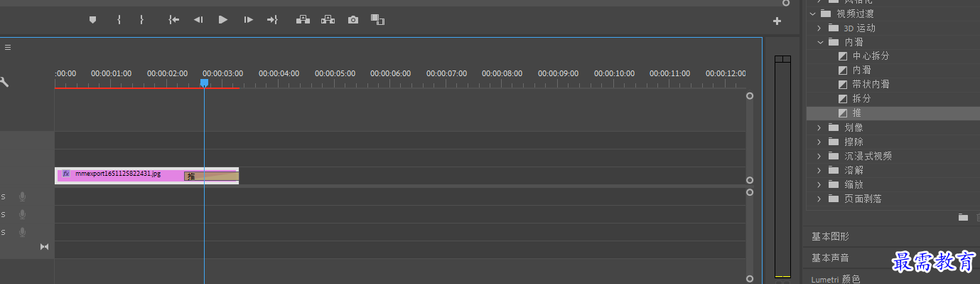This screenshot has height=284, width=980.
Task: Expand the 溶解 transitions folder
Action: (819, 170)
